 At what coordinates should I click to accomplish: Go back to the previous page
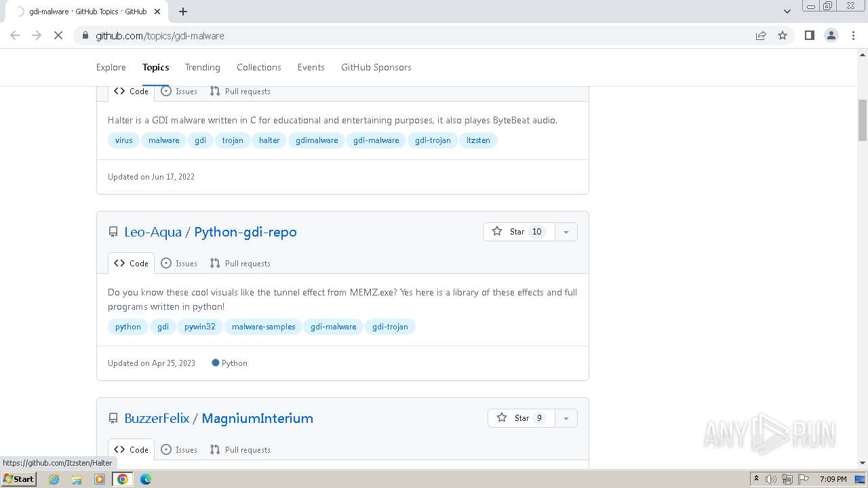[x=15, y=35]
